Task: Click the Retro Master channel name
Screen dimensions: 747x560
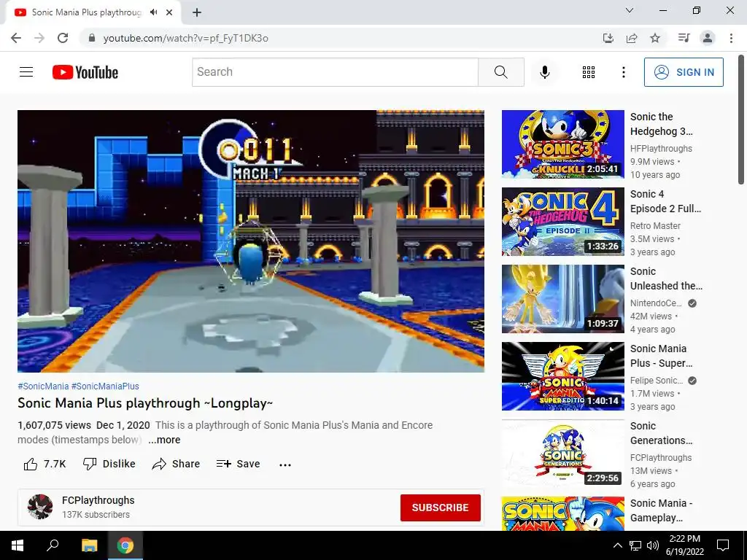Action: 655,226
